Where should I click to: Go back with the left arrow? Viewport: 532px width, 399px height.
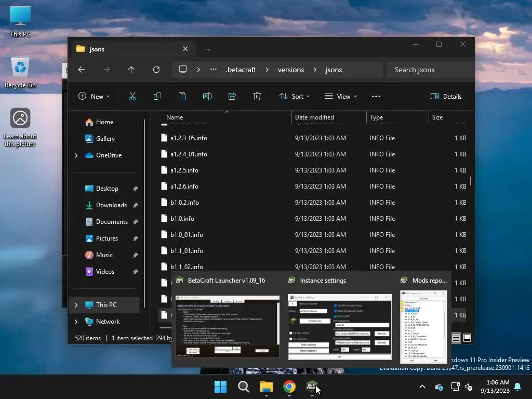[82, 70]
